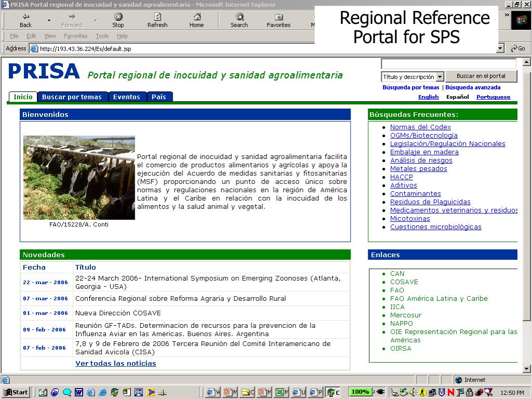The height and width of the screenshot is (399, 532).
Task: Click the page scrollbar up arrow
Action: pyautogui.click(x=526, y=62)
